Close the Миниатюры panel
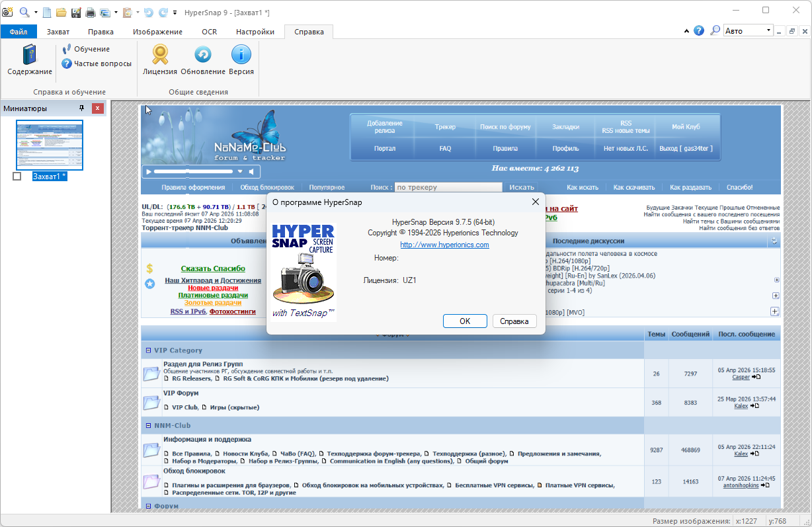This screenshot has height=527, width=812. point(98,108)
